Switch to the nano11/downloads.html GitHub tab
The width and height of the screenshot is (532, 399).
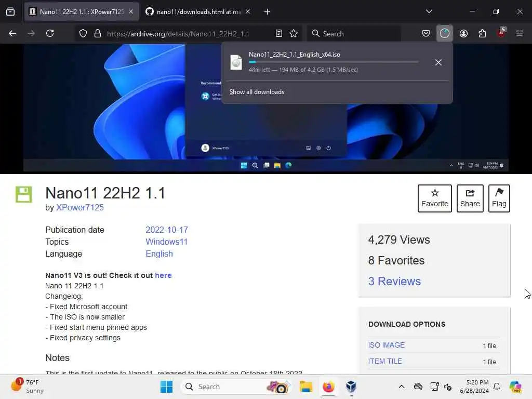coord(198,12)
